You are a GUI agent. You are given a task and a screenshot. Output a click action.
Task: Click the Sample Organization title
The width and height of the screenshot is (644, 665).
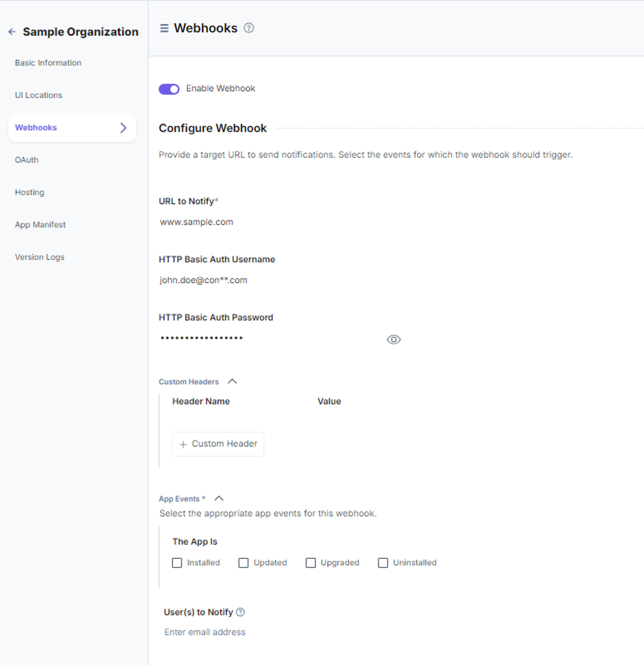pos(80,32)
